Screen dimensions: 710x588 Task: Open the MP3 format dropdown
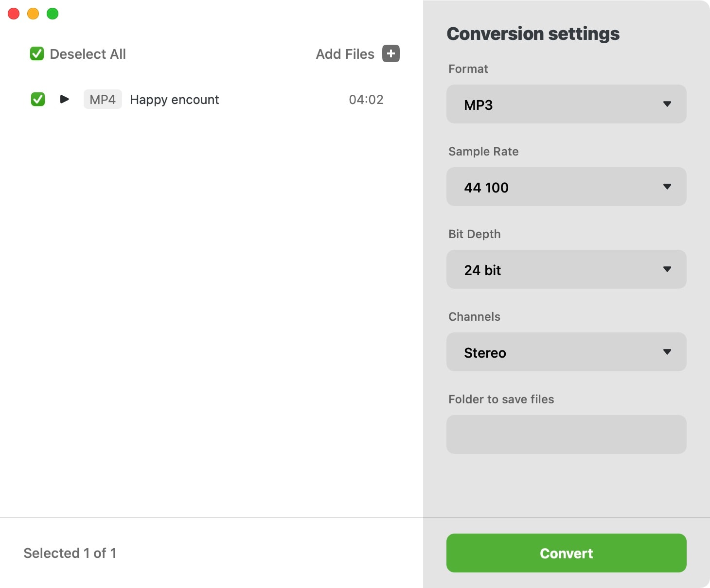(x=566, y=104)
